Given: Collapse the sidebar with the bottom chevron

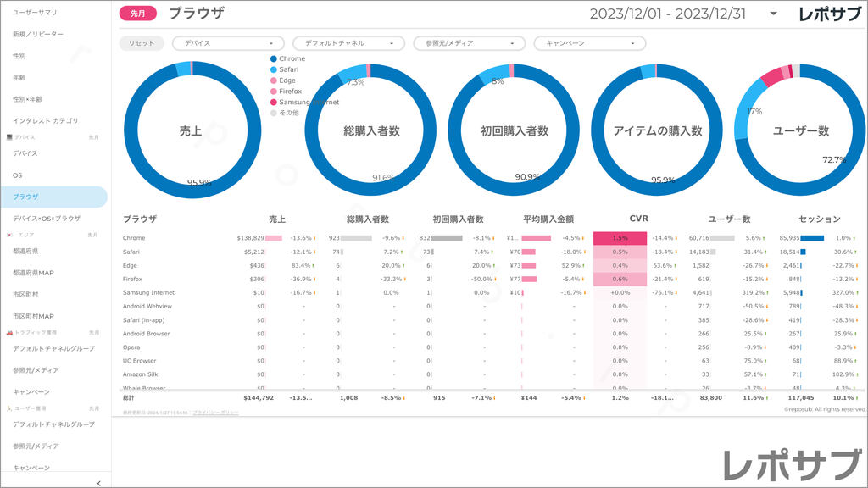Looking at the screenshot, I should coord(99,482).
